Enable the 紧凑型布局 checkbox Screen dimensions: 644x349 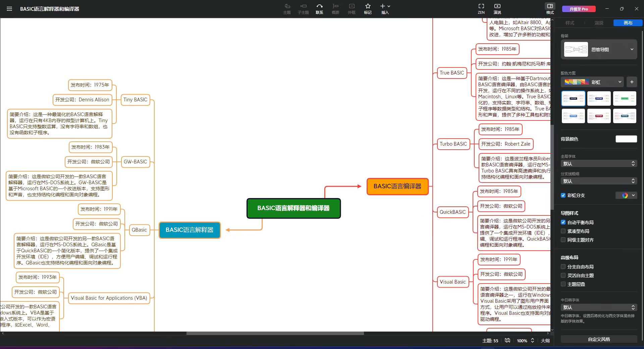[x=563, y=231]
